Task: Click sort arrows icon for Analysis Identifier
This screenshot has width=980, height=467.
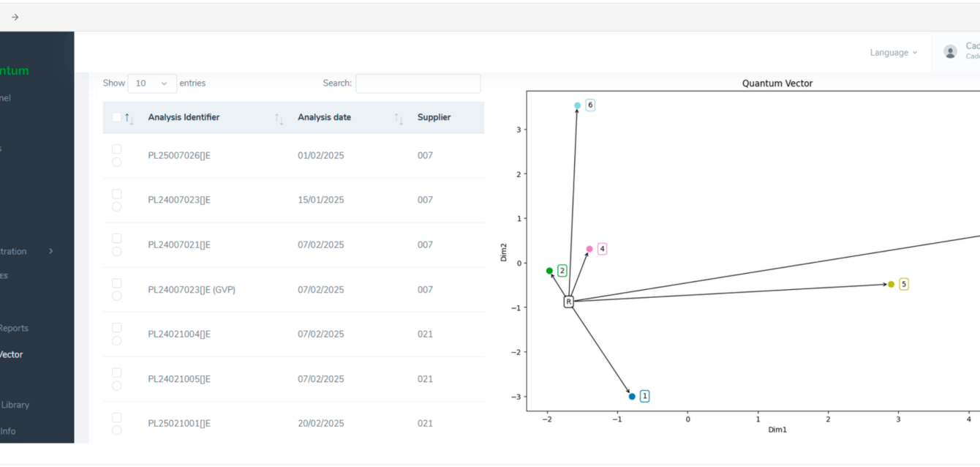Action: [279, 119]
